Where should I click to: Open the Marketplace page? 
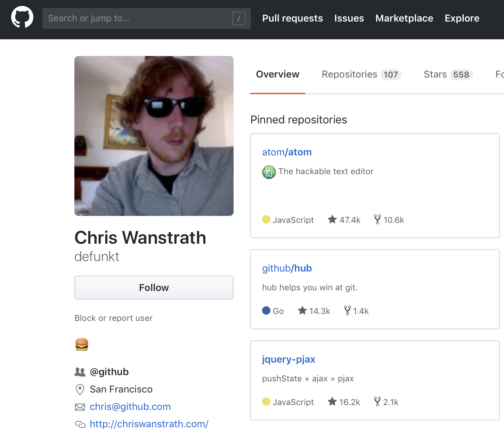click(x=404, y=18)
